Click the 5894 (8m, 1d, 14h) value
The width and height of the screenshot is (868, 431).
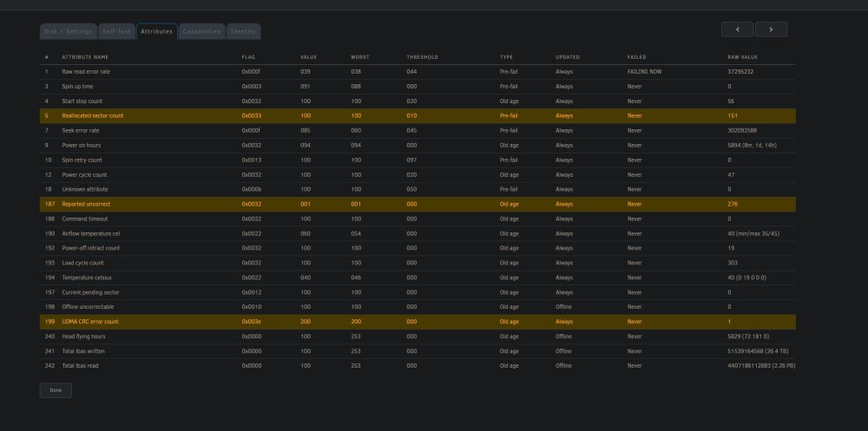pos(753,145)
